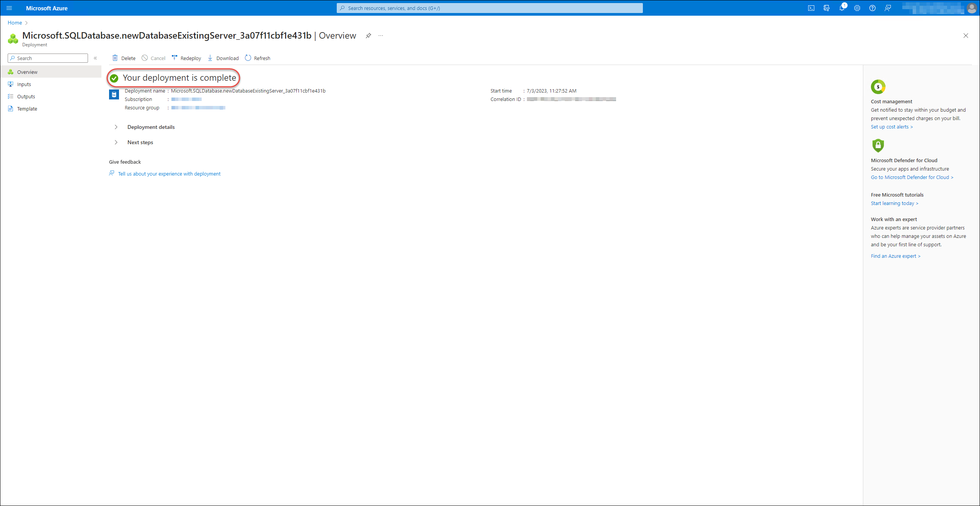Open the notifications bell
Image resolution: width=980 pixels, height=506 pixels.
pos(841,8)
